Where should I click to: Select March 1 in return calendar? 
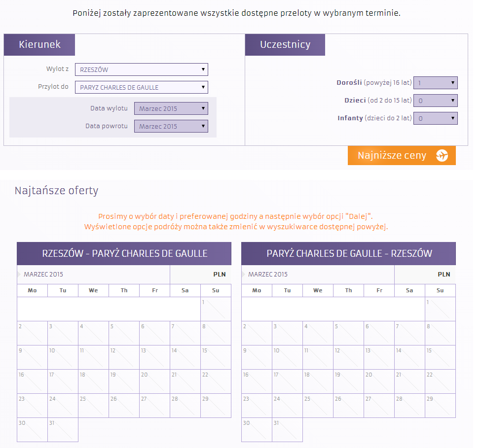(x=440, y=309)
